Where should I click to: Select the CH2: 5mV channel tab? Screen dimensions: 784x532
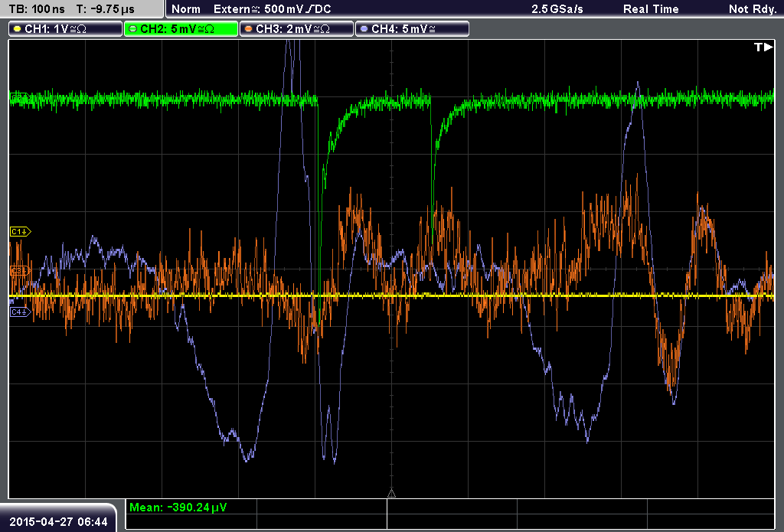[x=181, y=29]
